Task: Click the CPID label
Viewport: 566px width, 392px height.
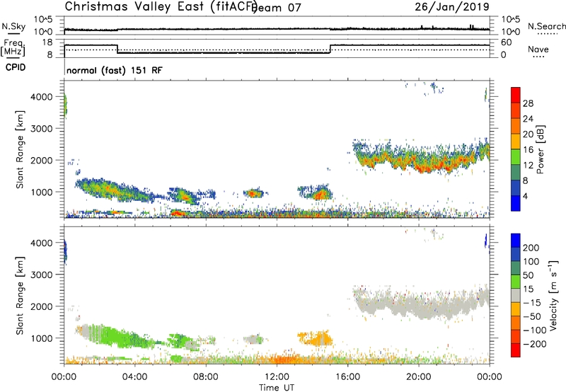Action: click(16, 67)
